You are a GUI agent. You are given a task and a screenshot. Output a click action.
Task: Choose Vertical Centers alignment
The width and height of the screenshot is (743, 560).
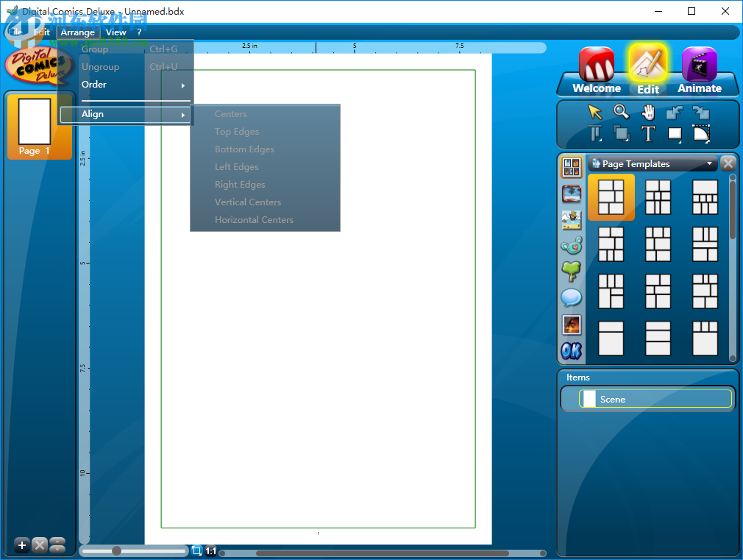pos(265,202)
